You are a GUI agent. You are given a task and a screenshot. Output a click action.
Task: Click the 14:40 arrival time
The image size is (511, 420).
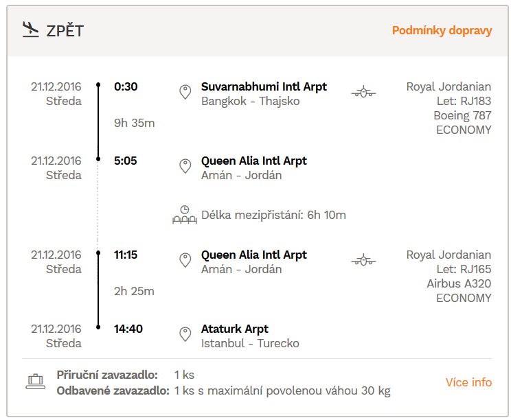point(128,329)
